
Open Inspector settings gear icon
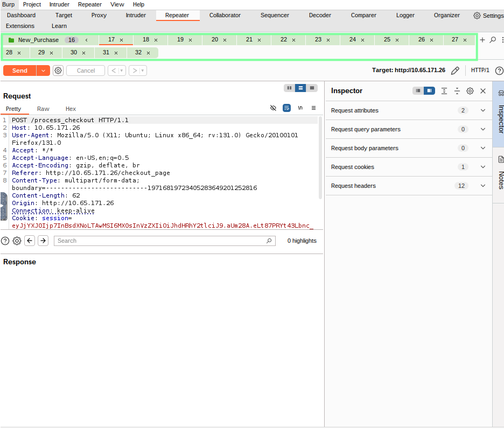point(470,91)
